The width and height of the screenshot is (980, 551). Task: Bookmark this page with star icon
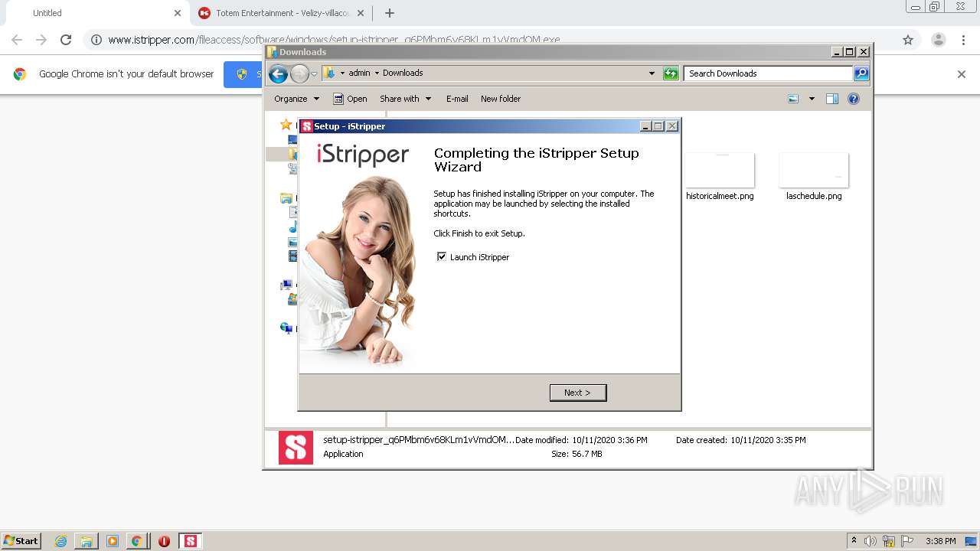tap(908, 40)
